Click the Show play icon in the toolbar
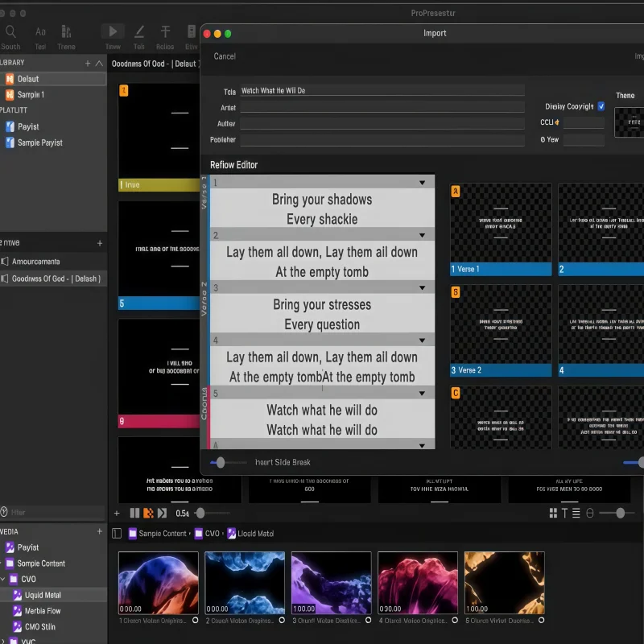Viewport: 644px width, 644px height. 113,32
